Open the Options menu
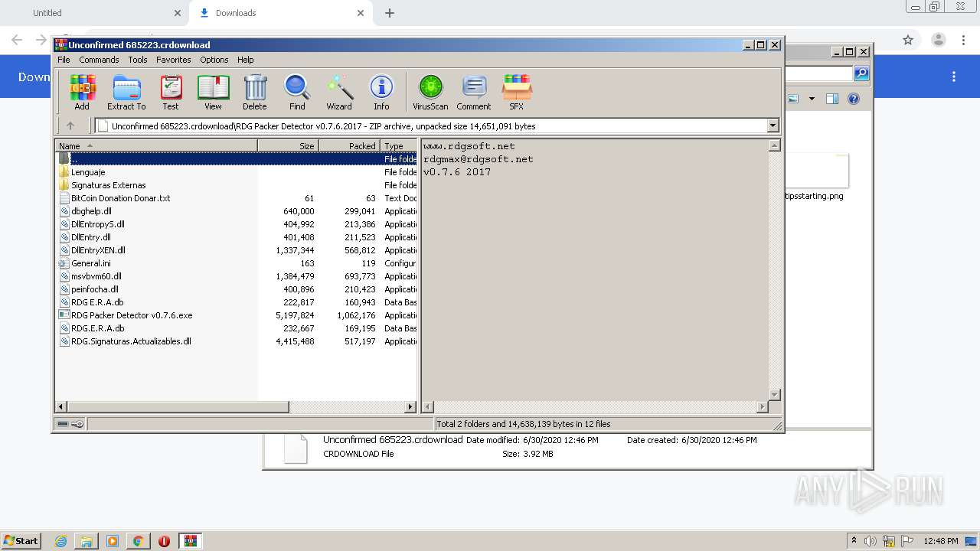 214,60
